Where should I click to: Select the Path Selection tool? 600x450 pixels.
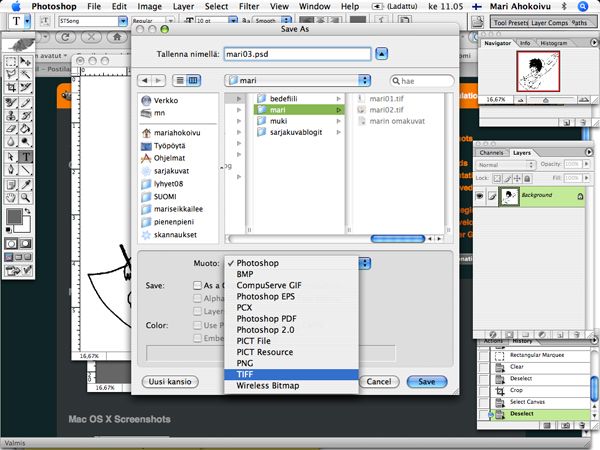[11, 157]
